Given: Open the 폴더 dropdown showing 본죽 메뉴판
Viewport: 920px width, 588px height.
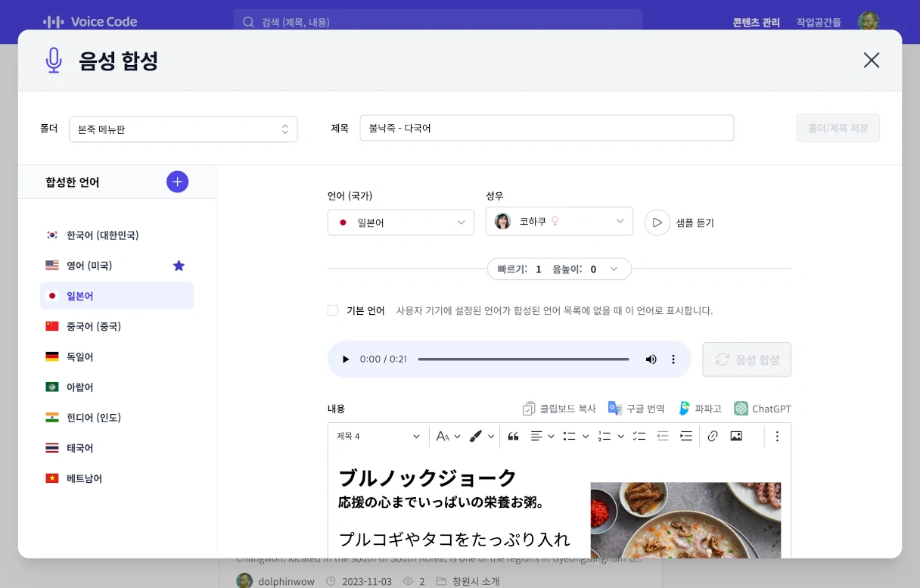Looking at the screenshot, I should tap(183, 129).
